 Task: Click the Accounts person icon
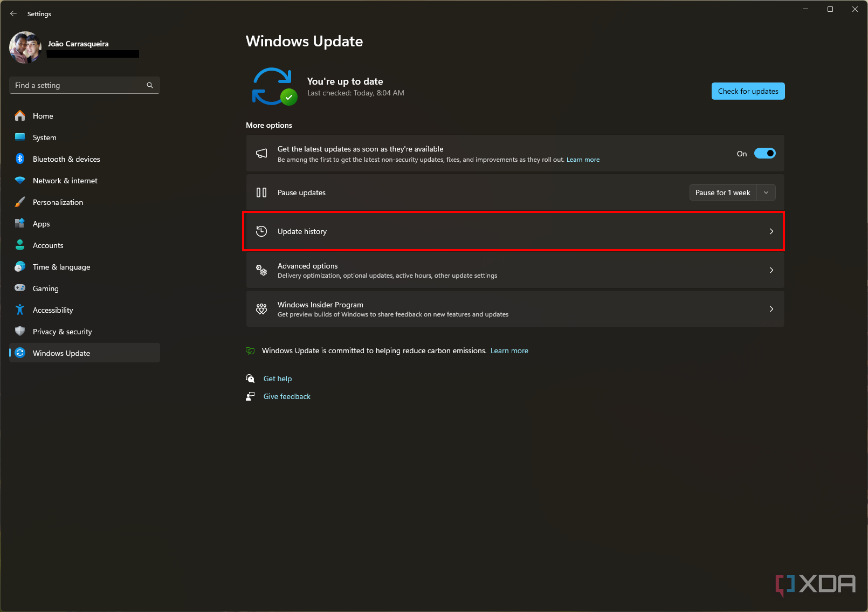(20, 245)
